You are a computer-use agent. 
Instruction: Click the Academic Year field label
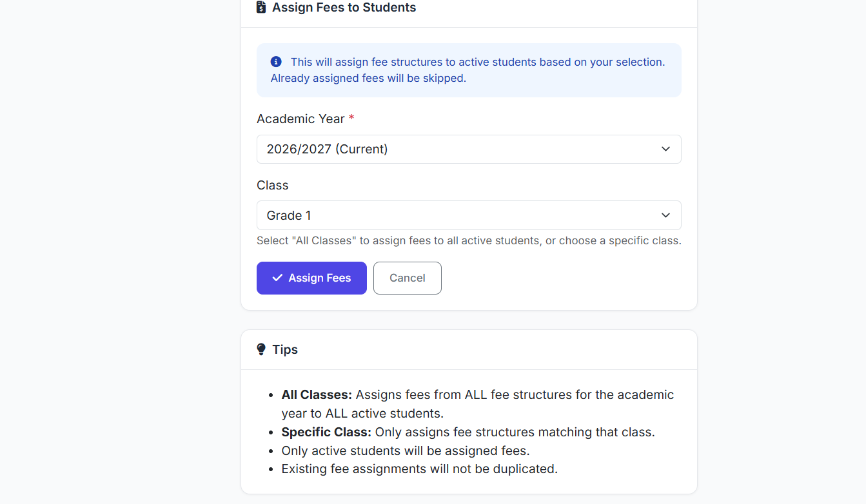300,119
